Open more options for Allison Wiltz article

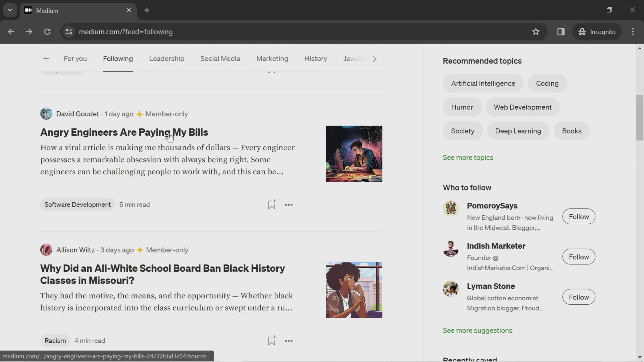(x=289, y=341)
